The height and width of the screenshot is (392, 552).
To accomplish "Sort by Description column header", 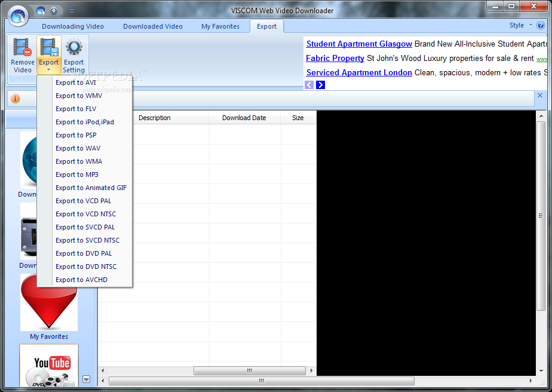I will [x=154, y=118].
